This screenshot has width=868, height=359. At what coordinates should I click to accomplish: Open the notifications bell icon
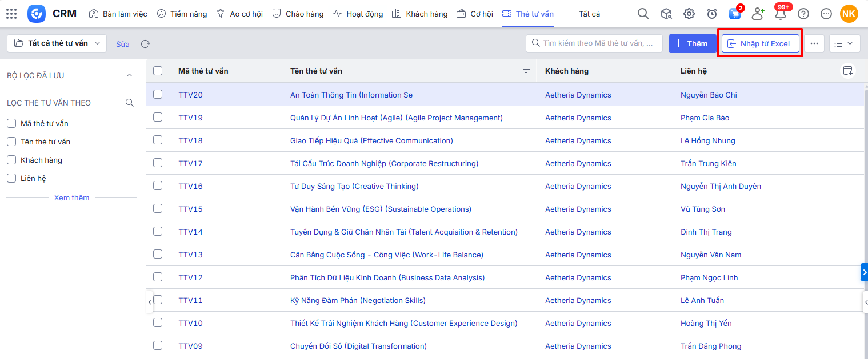[x=781, y=14]
